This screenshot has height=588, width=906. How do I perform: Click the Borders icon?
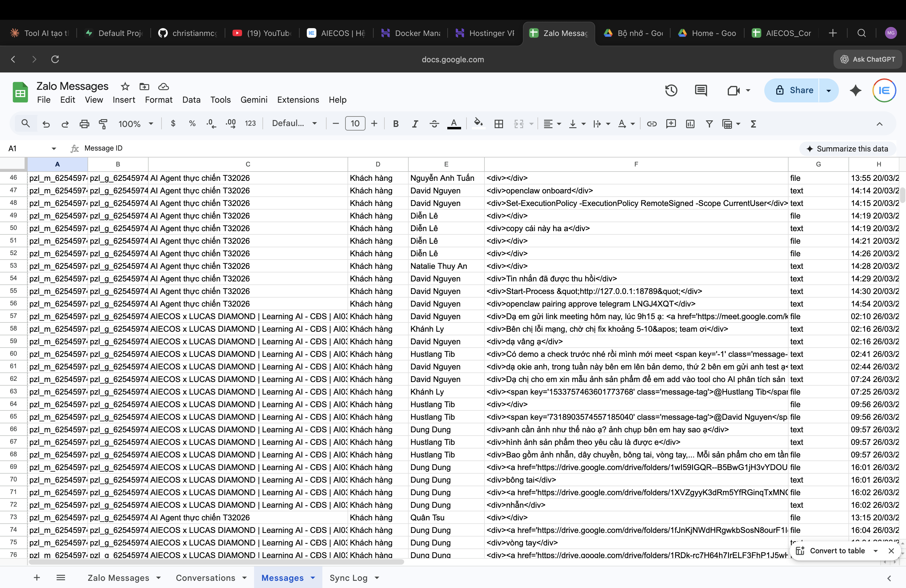(499, 124)
